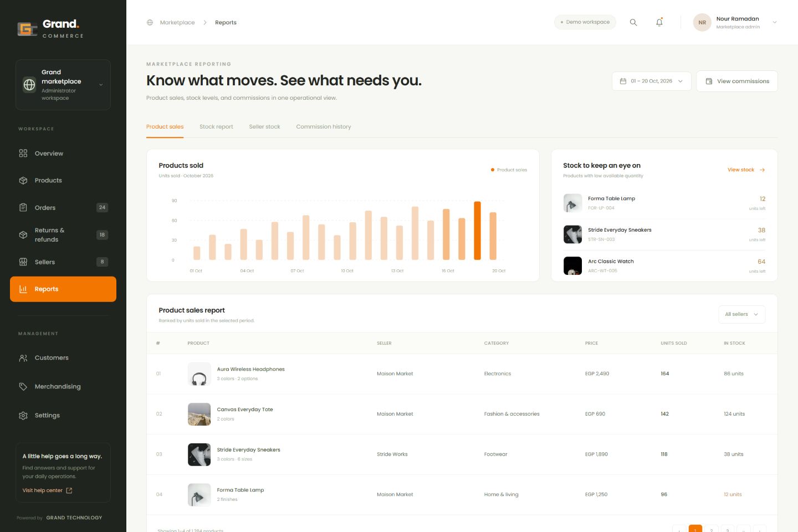This screenshot has height=532, width=798.
Task: Click the Overview grid icon in sidebar
Action: coord(23,154)
